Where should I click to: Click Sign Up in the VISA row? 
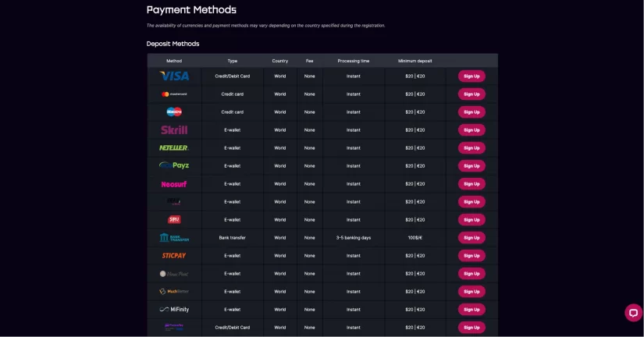coord(471,76)
